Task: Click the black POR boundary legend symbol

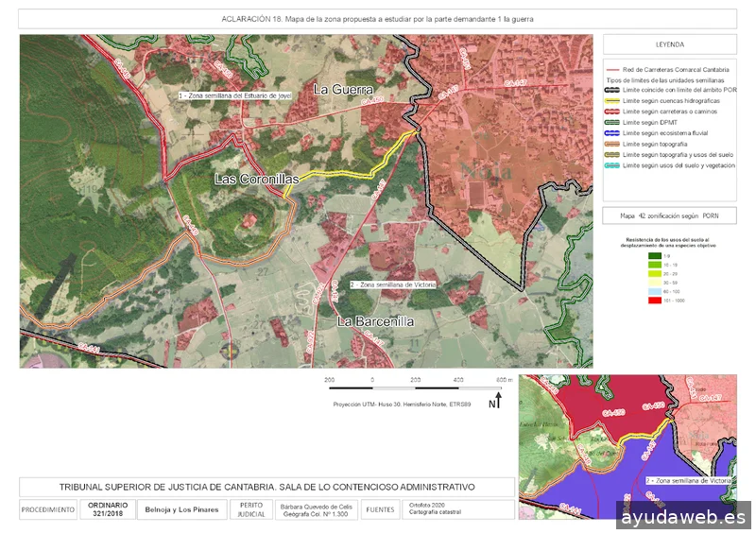Action: pyautogui.click(x=612, y=89)
